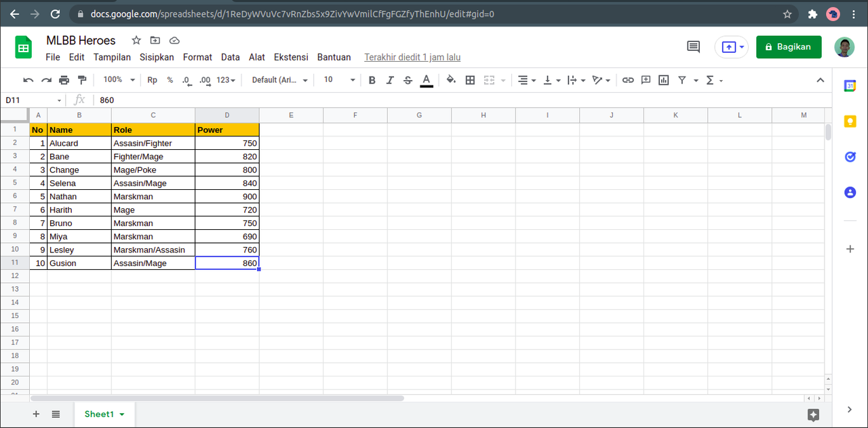
Task: Click the redo icon in toolbar
Action: coord(46,80)
